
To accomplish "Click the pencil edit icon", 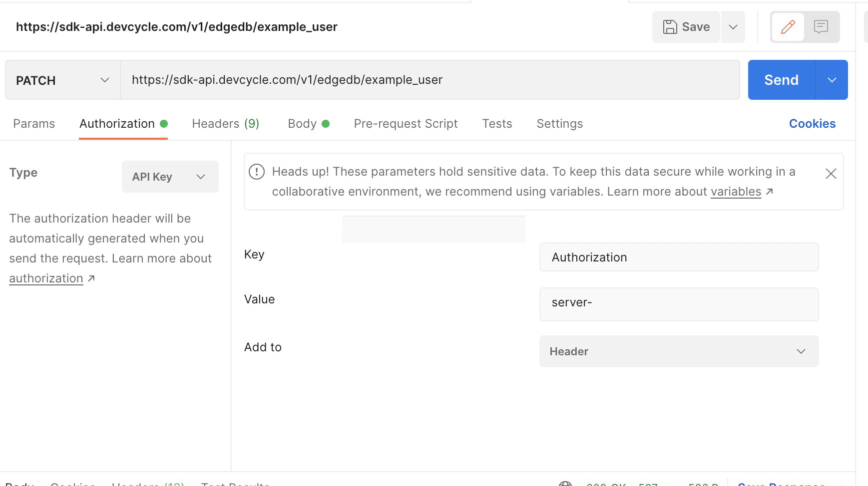I will click(788, 27).
